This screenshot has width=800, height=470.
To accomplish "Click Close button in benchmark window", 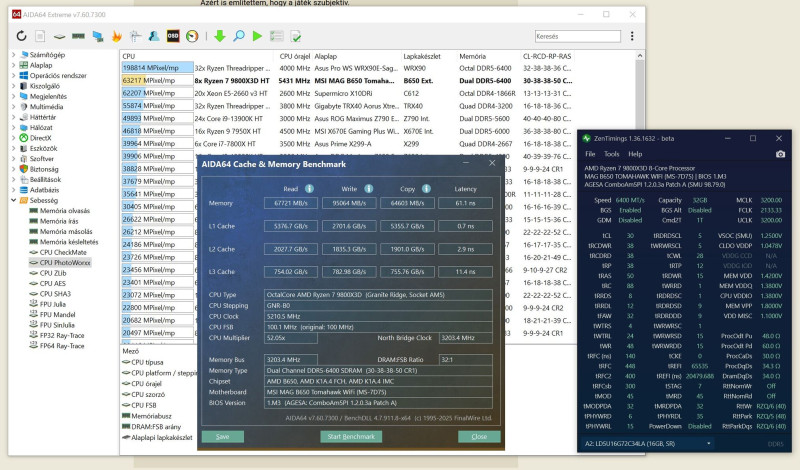I will (479, 436).
